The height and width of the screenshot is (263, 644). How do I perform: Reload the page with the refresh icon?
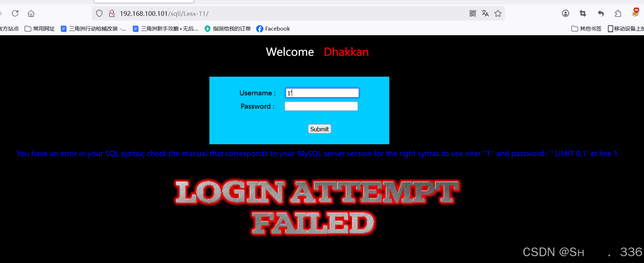[x=15, y=13]
